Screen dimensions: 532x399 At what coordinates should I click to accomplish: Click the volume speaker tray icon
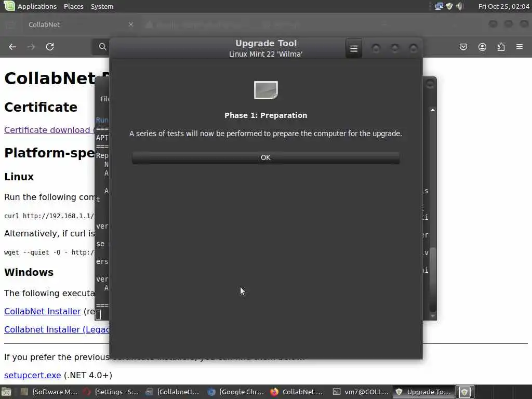coord(459,6)
